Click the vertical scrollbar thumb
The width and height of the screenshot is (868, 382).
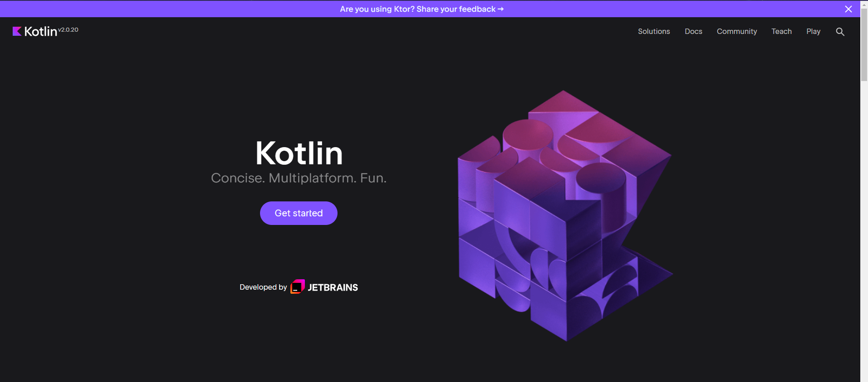coord(864,45)
